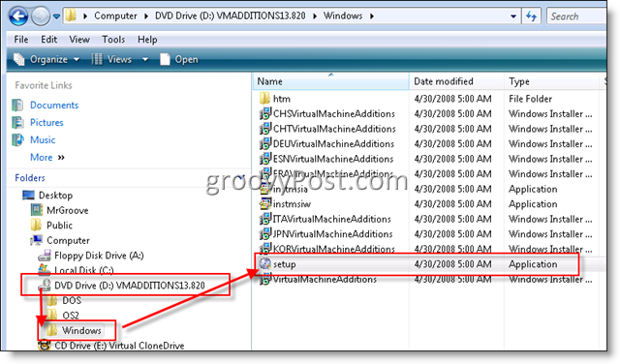Select Floppy Disk Drive (A:)
The height and width of the screenshot is (364, 620).
pyautogui.click(x=99, y=256)
